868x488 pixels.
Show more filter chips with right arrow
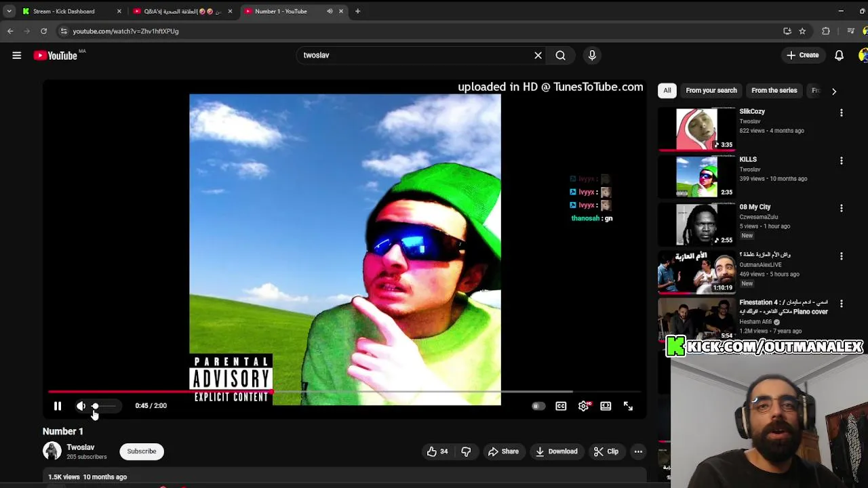point(834,91)
